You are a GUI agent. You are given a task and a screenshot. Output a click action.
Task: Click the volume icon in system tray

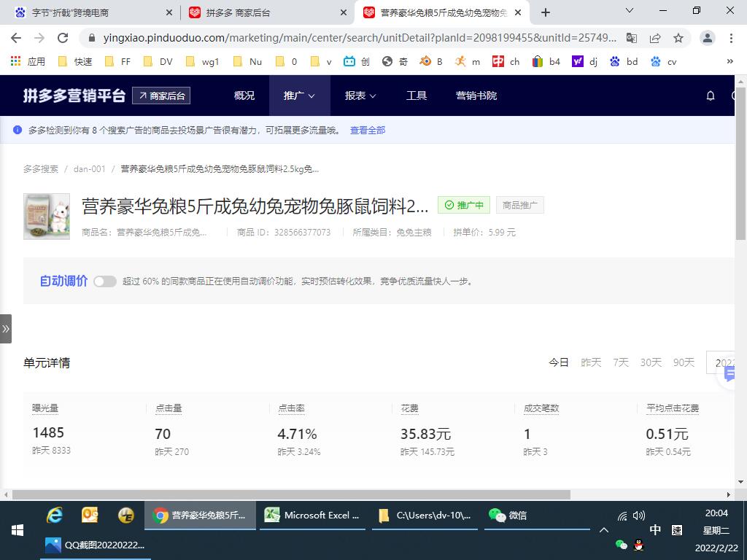[x=639, y=516]
